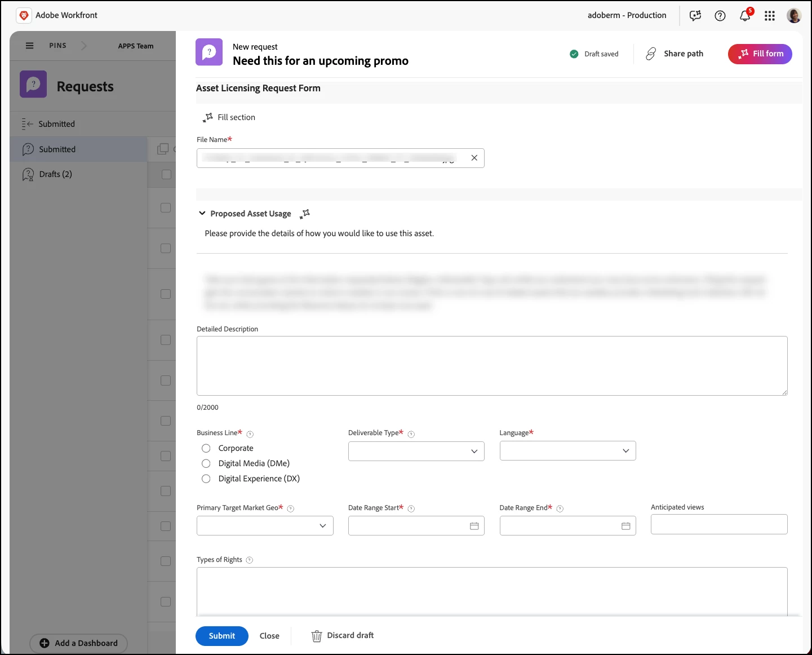Open the PINS menu item

point(57,46)
